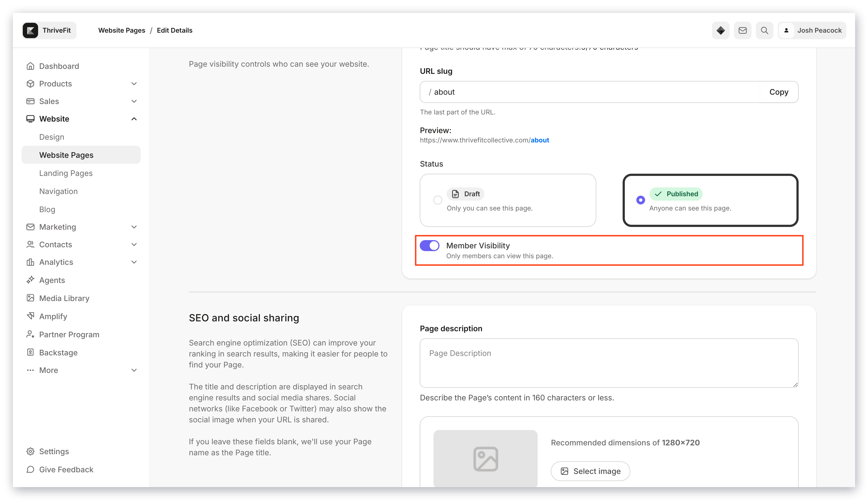Viewport: 868px width, 500px height.
Task: Click the Media Library image icon
Action: (30, 298)
